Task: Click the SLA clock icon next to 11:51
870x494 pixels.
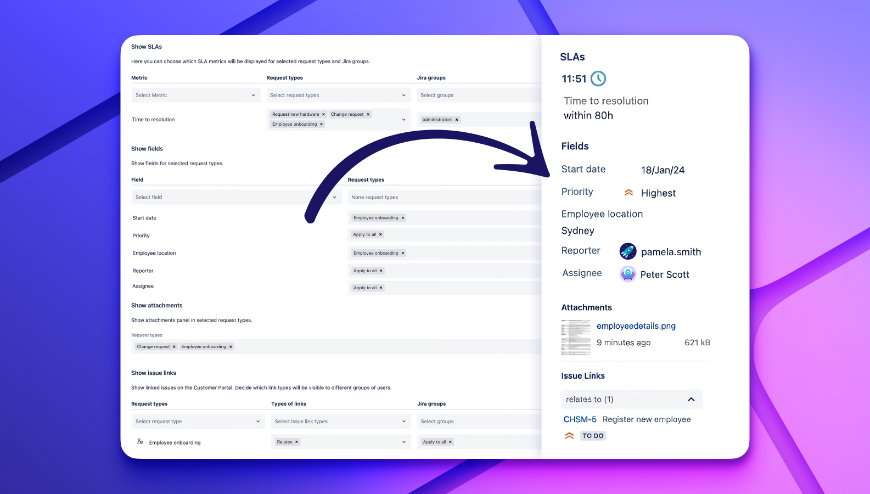Action: point(598,79)
